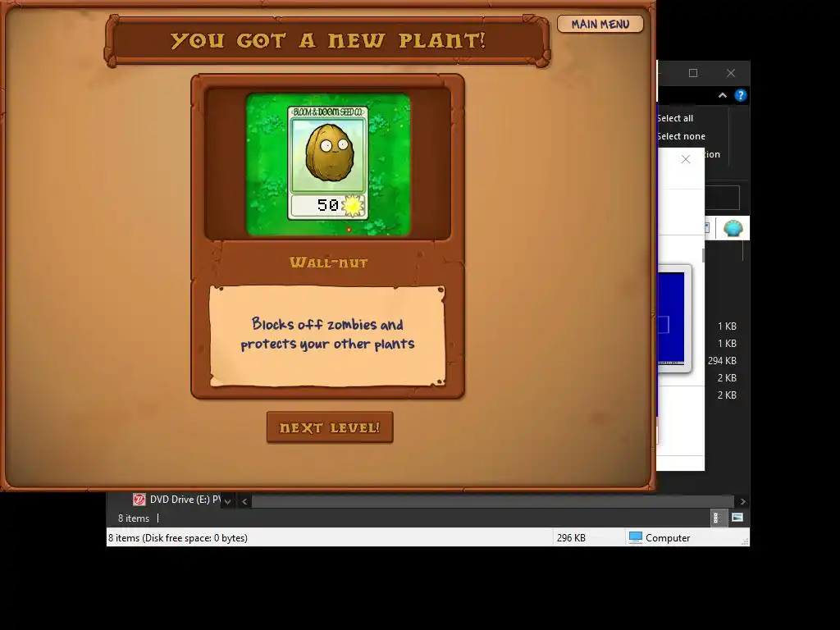Close the white dialog behind the game

tap(686, 159)
